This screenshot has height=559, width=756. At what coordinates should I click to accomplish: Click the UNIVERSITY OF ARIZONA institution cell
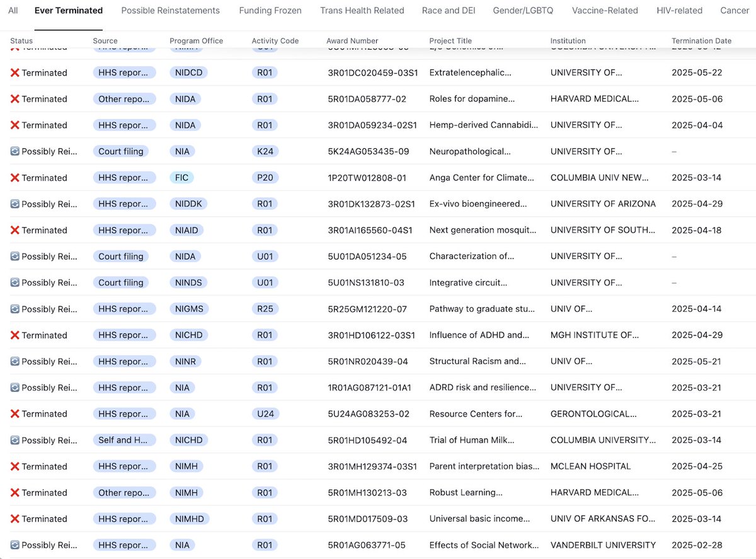point(603,204)
